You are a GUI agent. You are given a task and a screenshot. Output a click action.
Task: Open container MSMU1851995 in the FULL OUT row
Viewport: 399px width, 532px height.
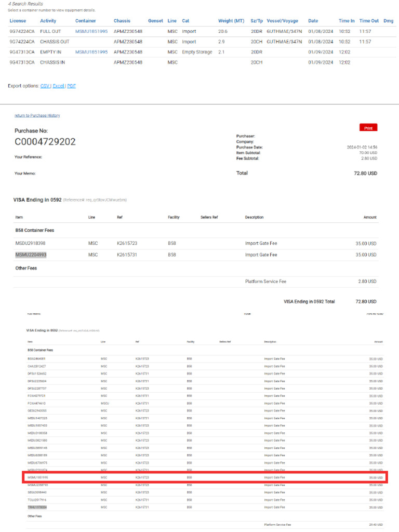pos(91,31)
